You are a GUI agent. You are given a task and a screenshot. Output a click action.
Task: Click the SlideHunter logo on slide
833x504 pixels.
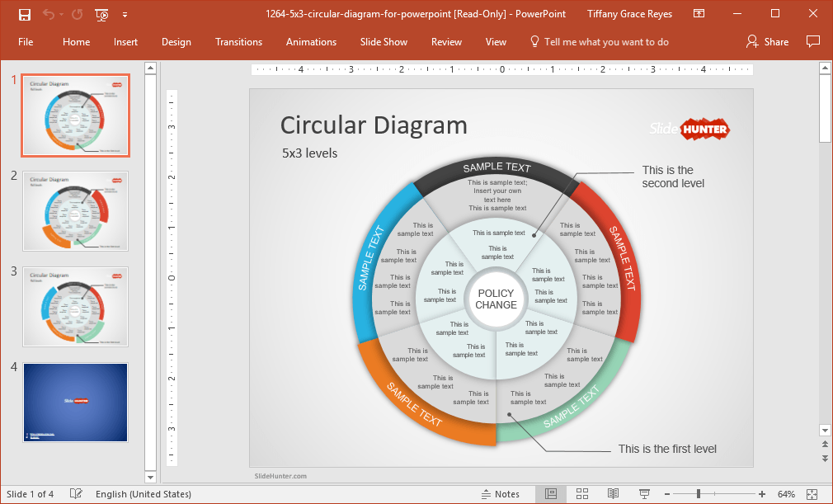(689, 129)
